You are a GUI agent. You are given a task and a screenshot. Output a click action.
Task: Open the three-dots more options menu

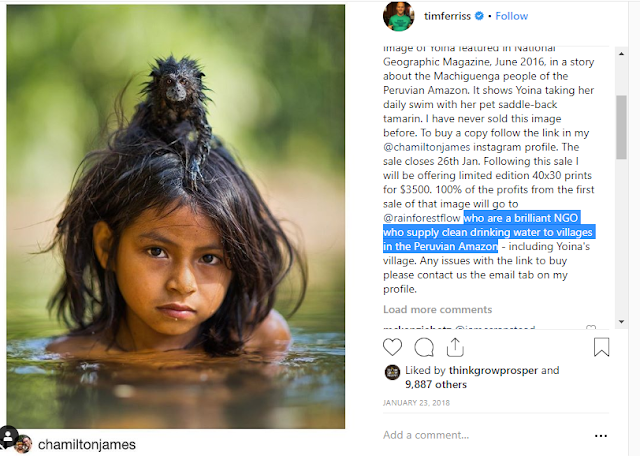point(600,435)
